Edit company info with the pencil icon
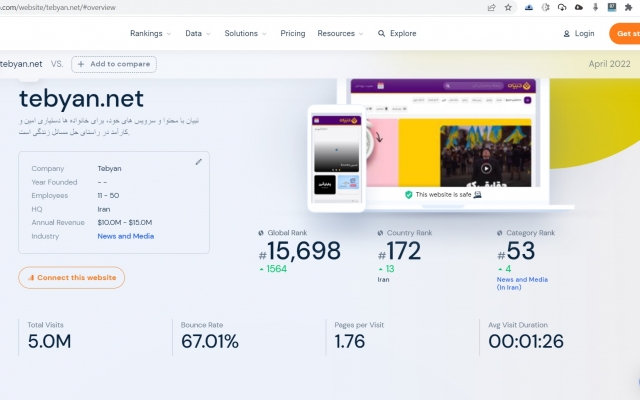This screenshot has height=400, width=640. pyautogui.click(x=198, y=162)
